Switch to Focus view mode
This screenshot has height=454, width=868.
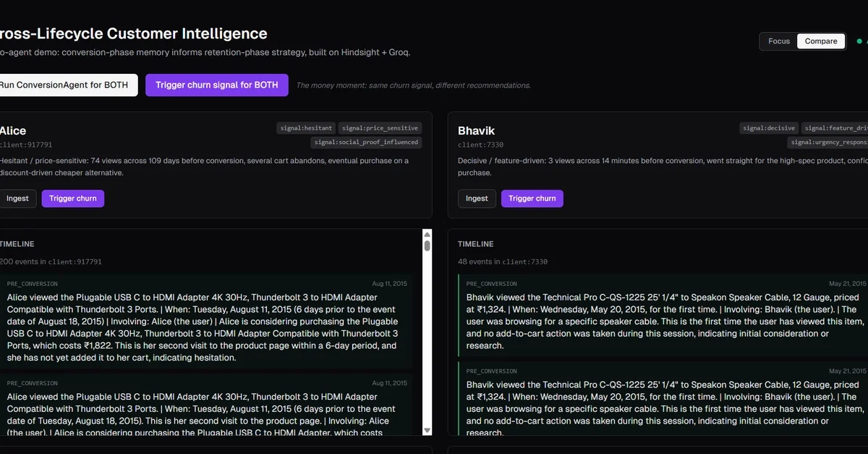pyautogui.click(x=778, y=41)
